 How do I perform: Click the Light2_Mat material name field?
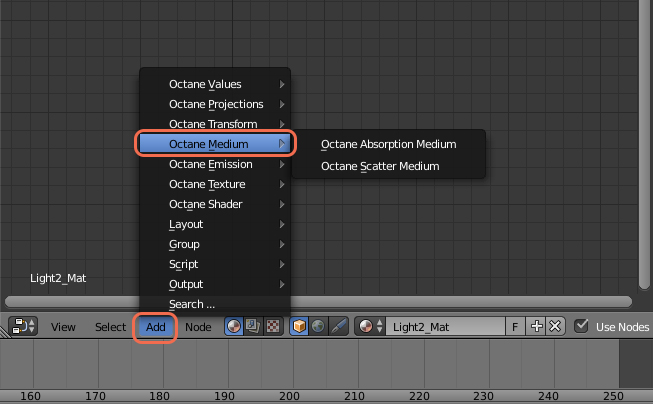point(445,326)
